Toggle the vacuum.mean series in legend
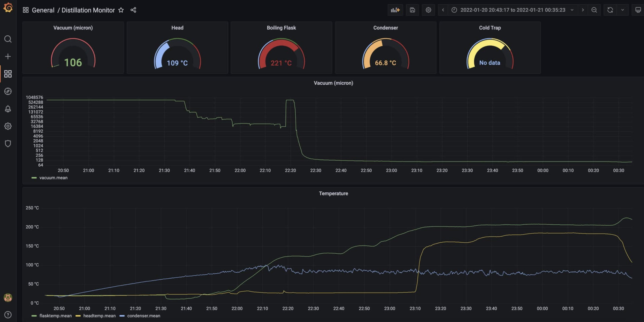 (54, 178)
